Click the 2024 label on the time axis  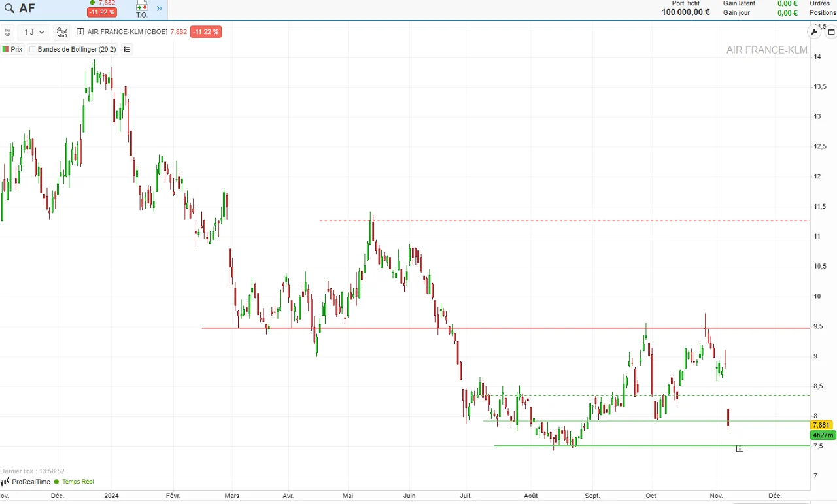click(112, 496)
